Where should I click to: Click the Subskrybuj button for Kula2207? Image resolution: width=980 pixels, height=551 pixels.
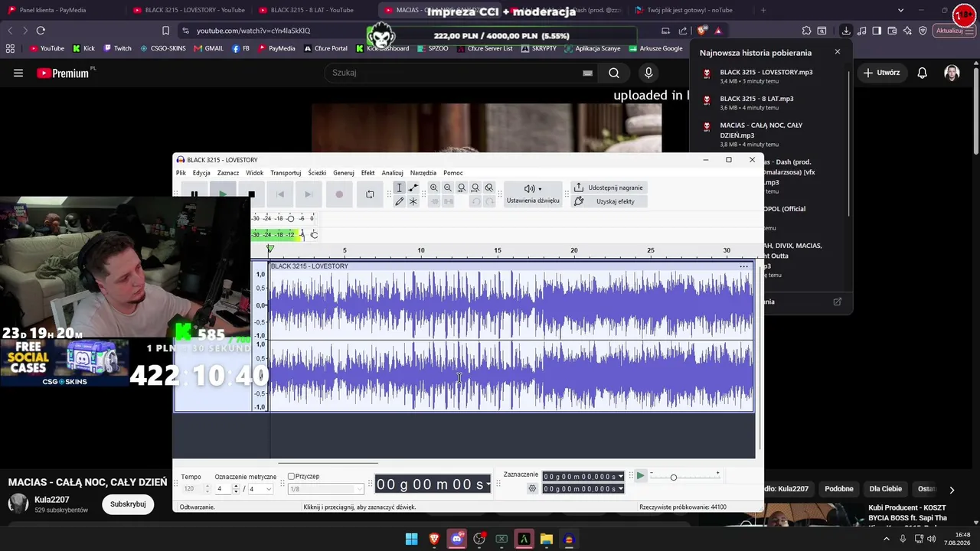pyautogui.click(x=128, y=504)
